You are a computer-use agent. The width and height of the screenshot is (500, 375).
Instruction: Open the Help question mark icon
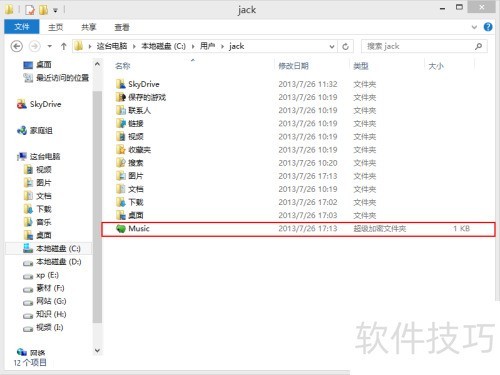488,27
